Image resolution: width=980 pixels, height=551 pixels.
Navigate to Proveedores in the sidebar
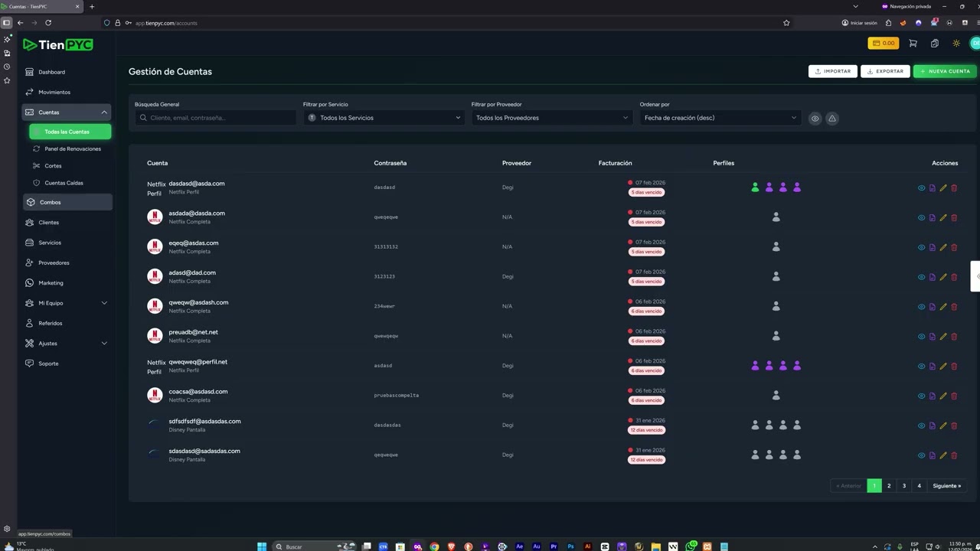point(67,262)
